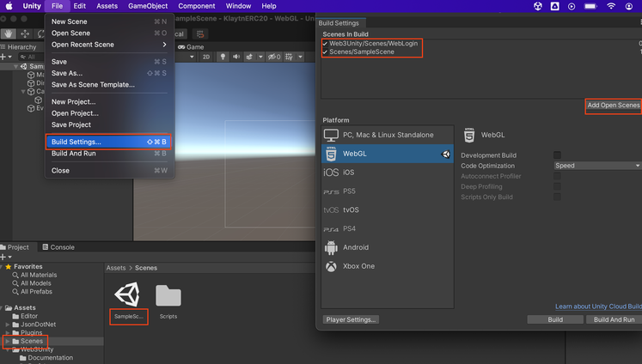The image size is (642, 364).
Task: Open Code Optimization Speed dropdown
Action: pyautogui.click(x=597, y=166)
